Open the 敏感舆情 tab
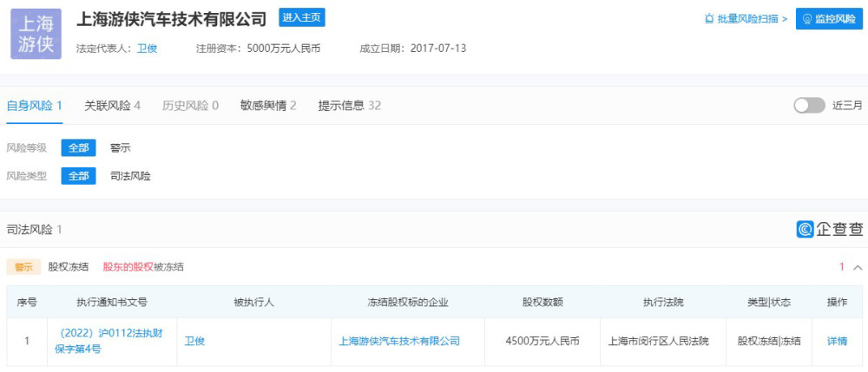This screenshot has height=372, width=868. [x=268, y=106]
